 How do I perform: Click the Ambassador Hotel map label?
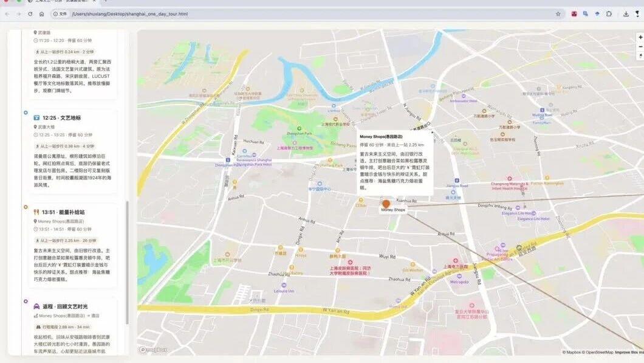tap(464, 101)
